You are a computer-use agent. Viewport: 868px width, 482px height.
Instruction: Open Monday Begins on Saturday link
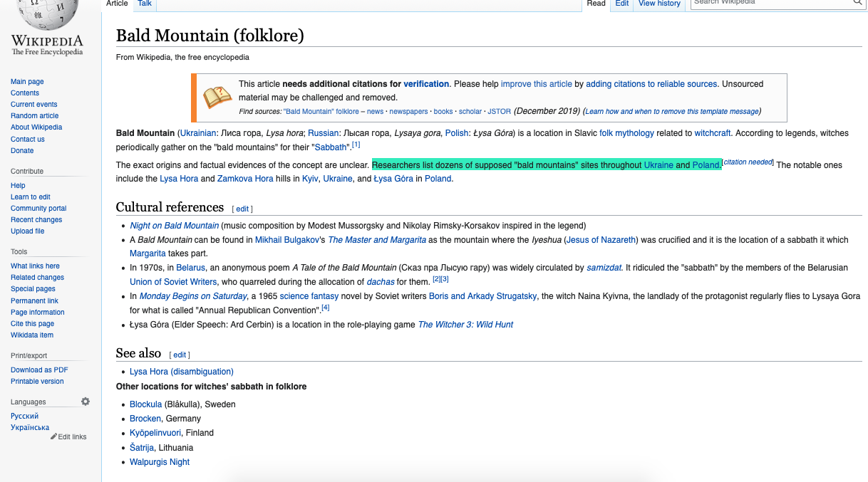click(x=193, y=296)
